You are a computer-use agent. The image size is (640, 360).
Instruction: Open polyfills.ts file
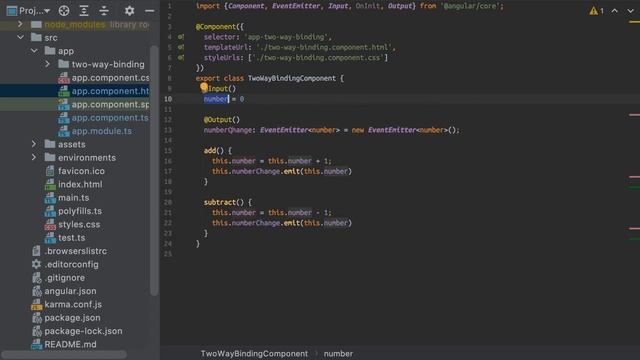(80, 211)
